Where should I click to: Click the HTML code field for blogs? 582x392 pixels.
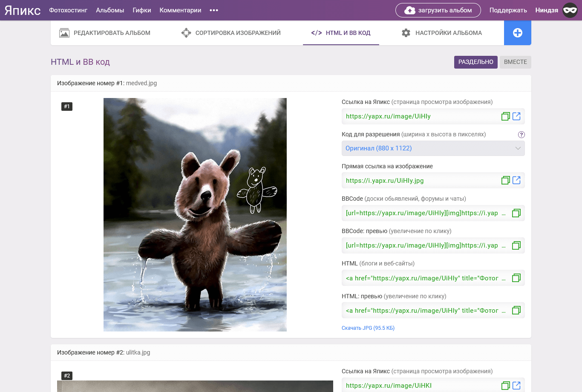click(424, 278)
